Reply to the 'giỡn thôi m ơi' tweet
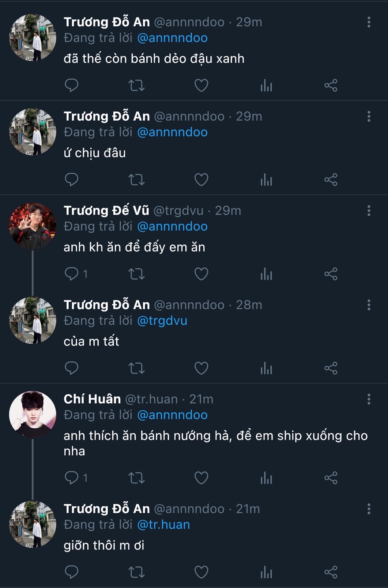This screenshot has height=588, width=388. pyautogui.click(x=72, y=572)
